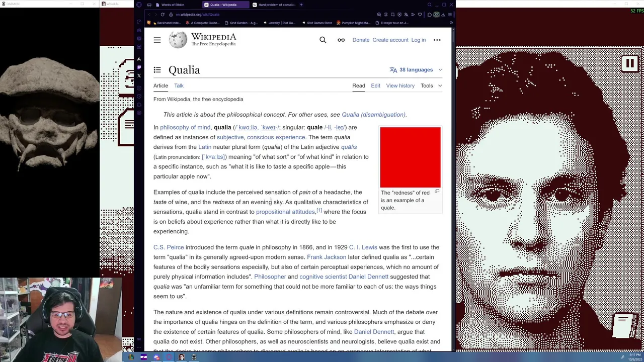Viewport: 644px width, 362px height.
Task: Click the play icon in address bar
Action: click(x=413, y=15)
